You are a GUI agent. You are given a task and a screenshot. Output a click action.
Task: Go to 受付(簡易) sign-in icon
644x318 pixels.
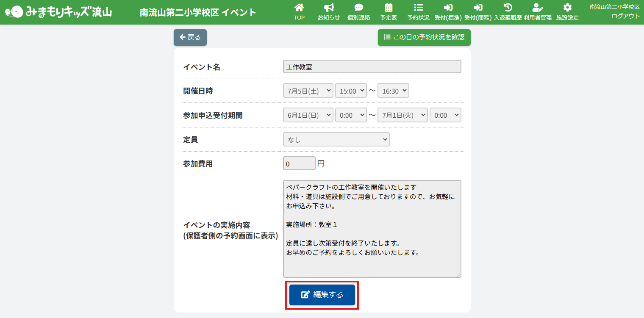(478, 8)
